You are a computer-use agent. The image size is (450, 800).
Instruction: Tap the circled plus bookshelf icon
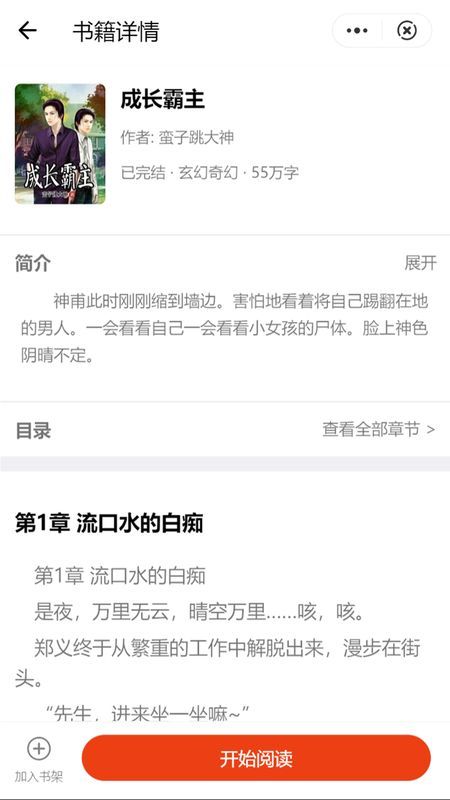(x=39, y=749)
